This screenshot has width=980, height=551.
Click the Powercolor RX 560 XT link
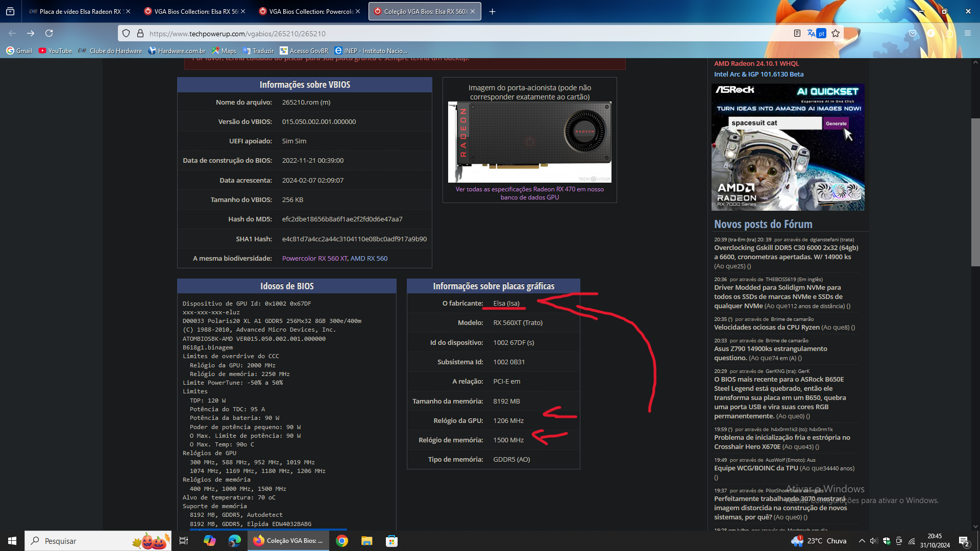pyautogui.click(x=314, y=258)
